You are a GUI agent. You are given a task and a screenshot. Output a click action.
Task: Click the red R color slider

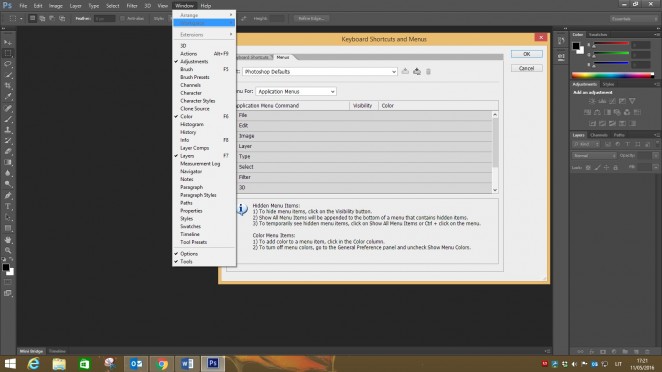[x=611, y=44]
